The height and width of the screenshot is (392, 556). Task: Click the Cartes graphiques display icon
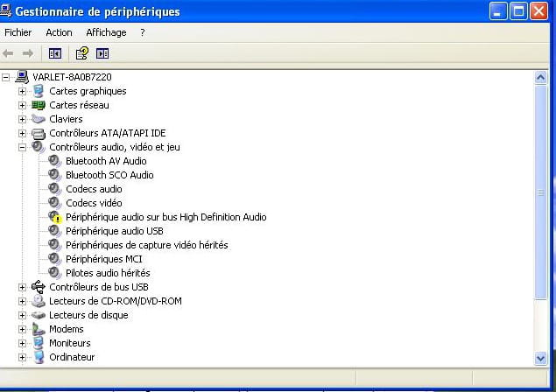39,91
